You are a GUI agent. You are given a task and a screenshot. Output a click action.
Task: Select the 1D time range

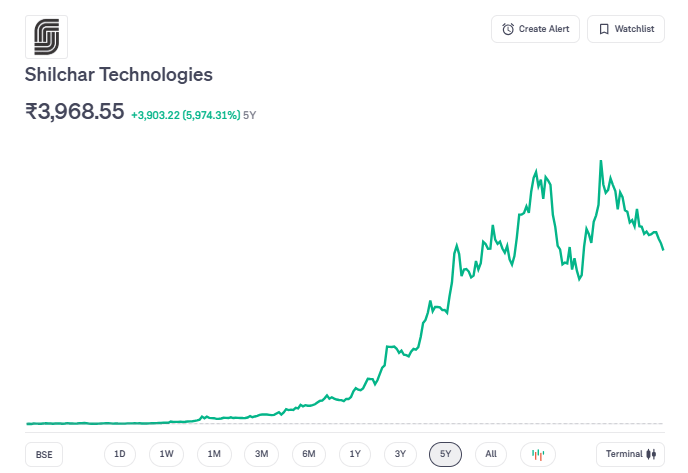coord(120,454)
